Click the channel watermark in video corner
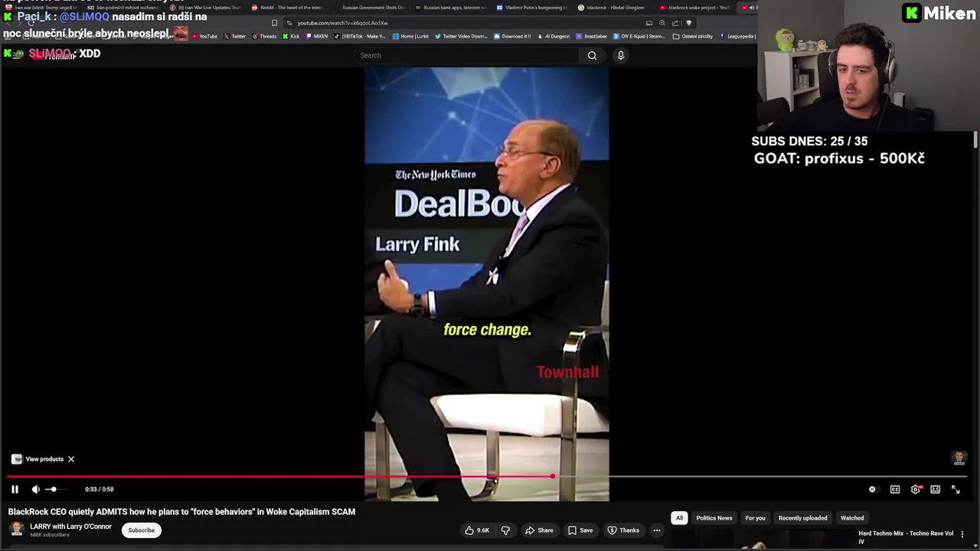 959,458
